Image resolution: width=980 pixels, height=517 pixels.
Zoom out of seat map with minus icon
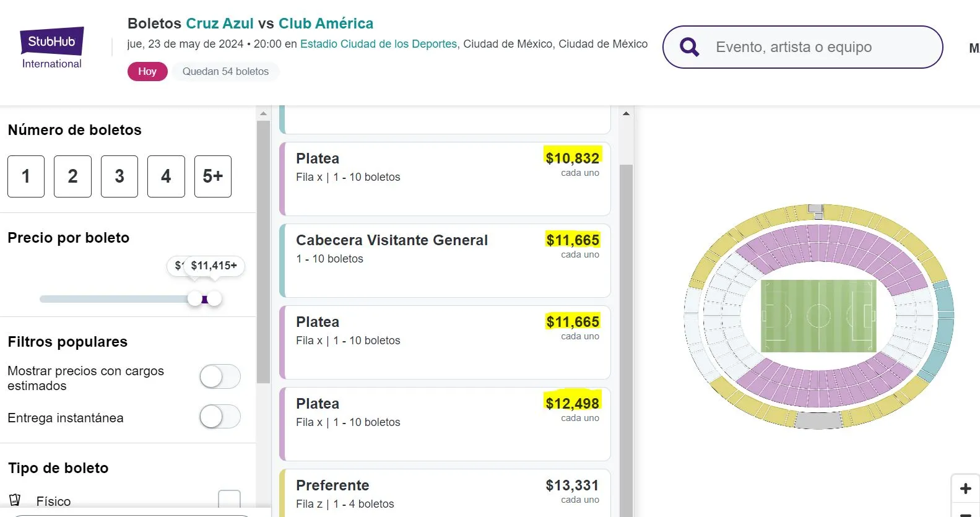coord(965,514)
